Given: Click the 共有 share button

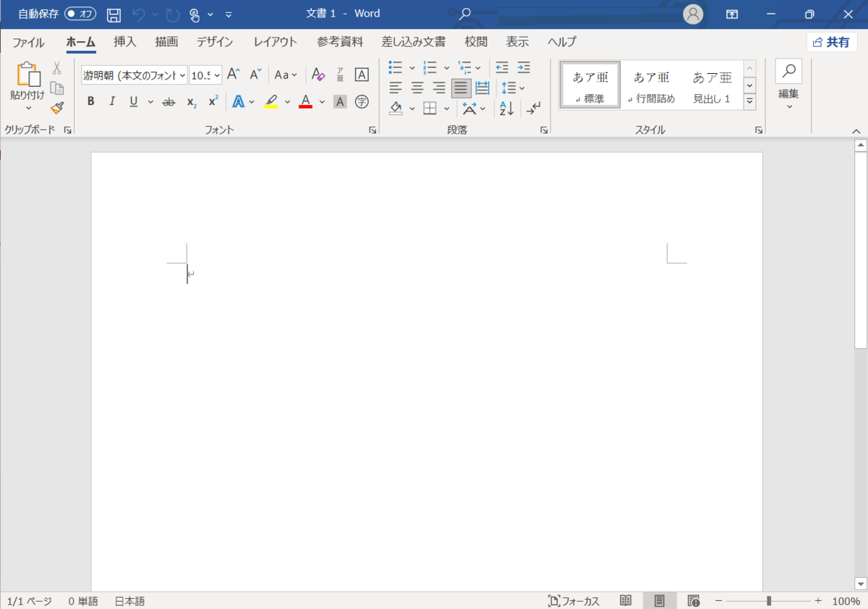Looking at the screenshot, I should tap(832, 42).
